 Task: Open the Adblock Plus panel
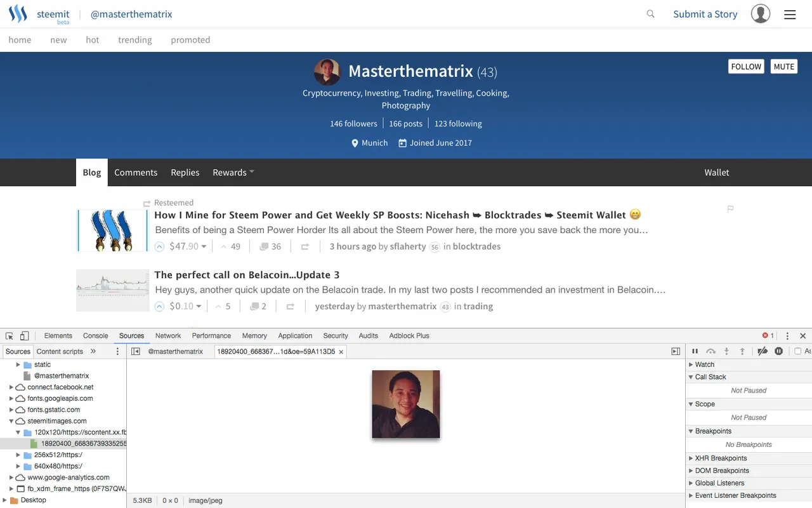tap(409, 335)
